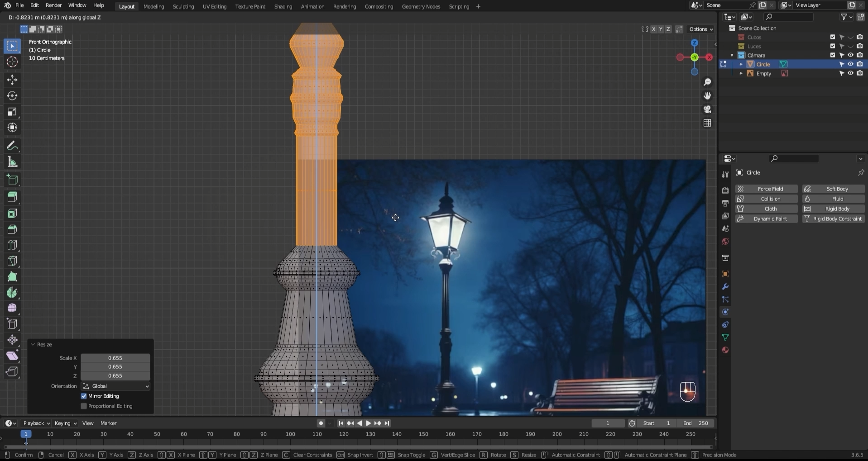The height and width of the screenshot is (461, 868).
Task: Activate the Move tool
Action: [12, 80]
